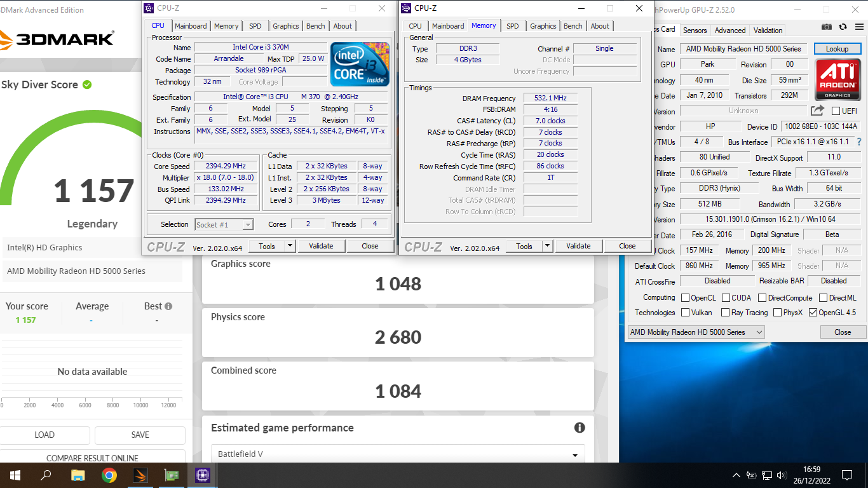Open the Battlefield V game dropdown

[398, 454]
